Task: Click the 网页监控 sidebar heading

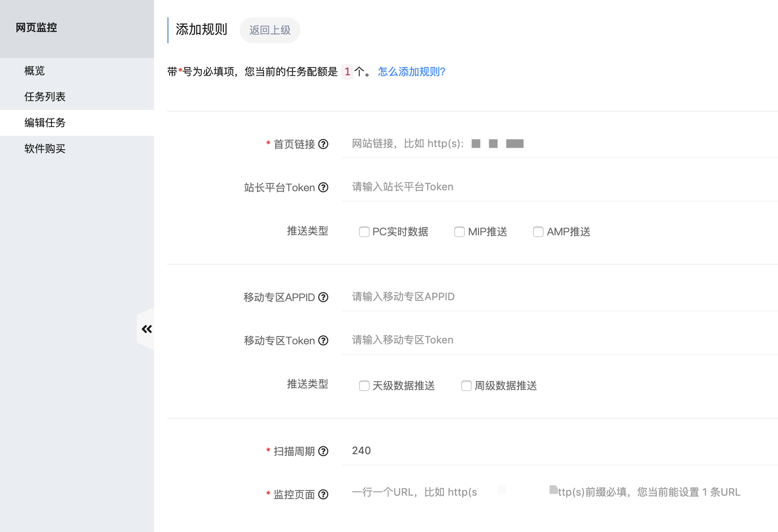Action: [36, 28]
